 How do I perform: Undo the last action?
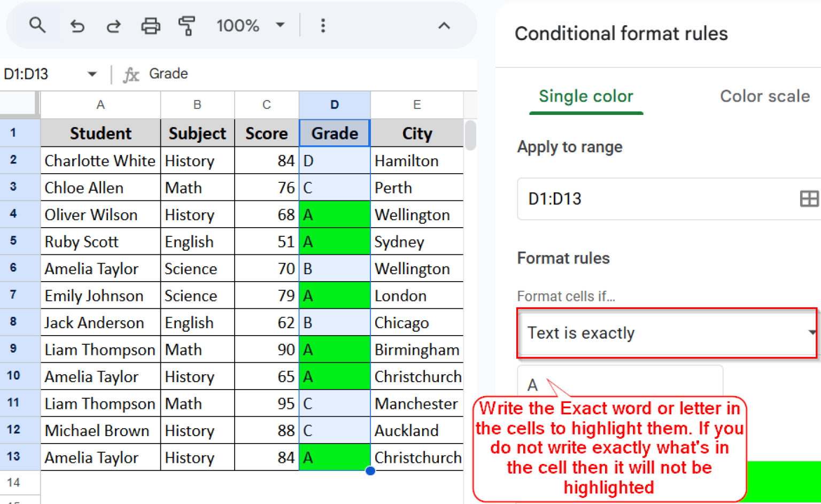coord(77,25)
